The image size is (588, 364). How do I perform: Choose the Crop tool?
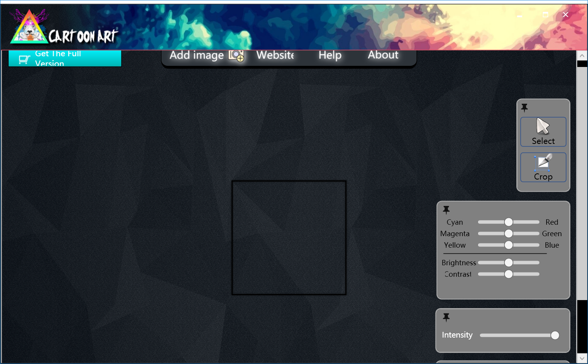pos(543,167)
